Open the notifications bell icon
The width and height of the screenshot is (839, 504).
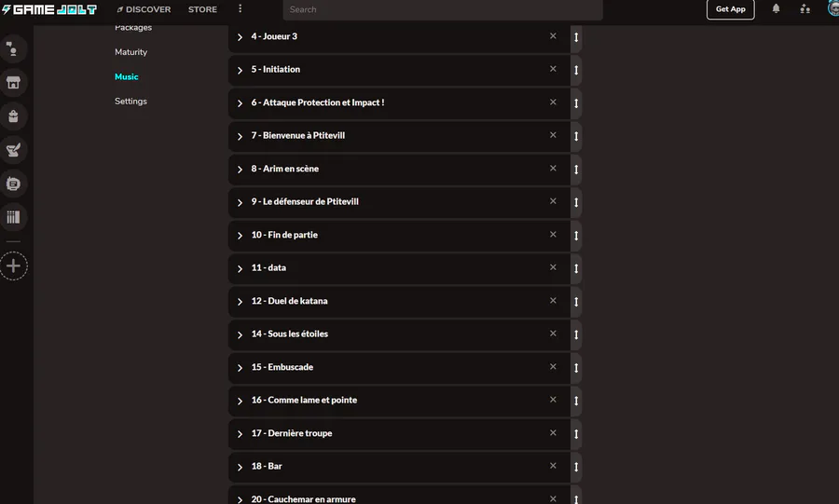point(776,8)
